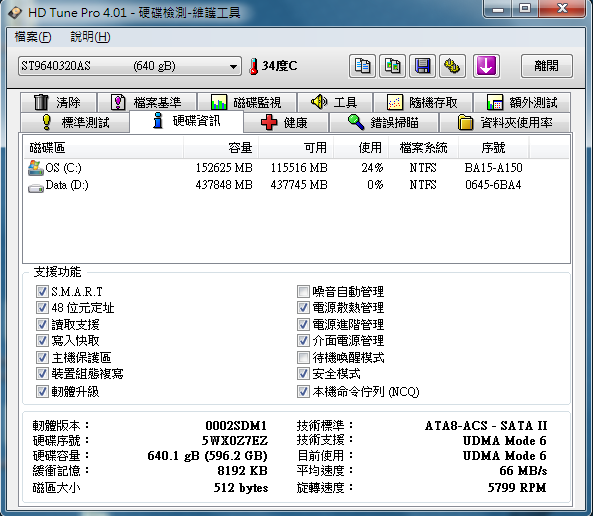Select the 硬碟資訊 info tab
The height and width of the screenshot is (516, 593).
click(186, 121)
